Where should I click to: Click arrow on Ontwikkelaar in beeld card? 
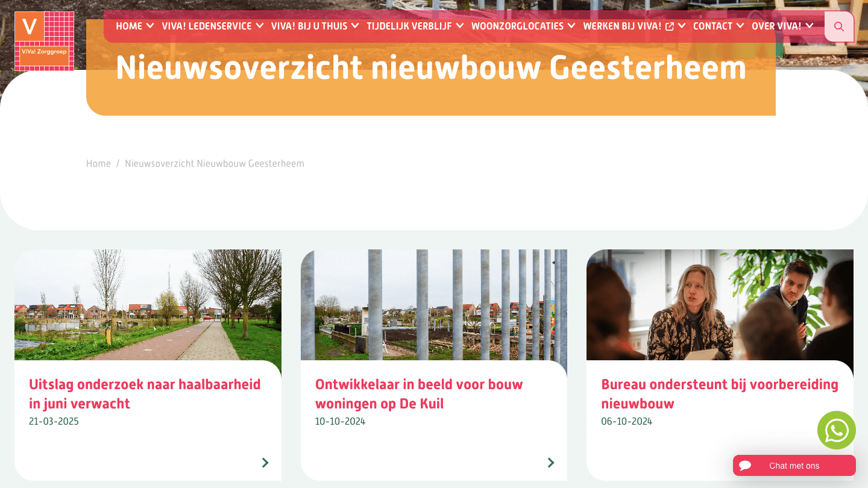[551, 463]
